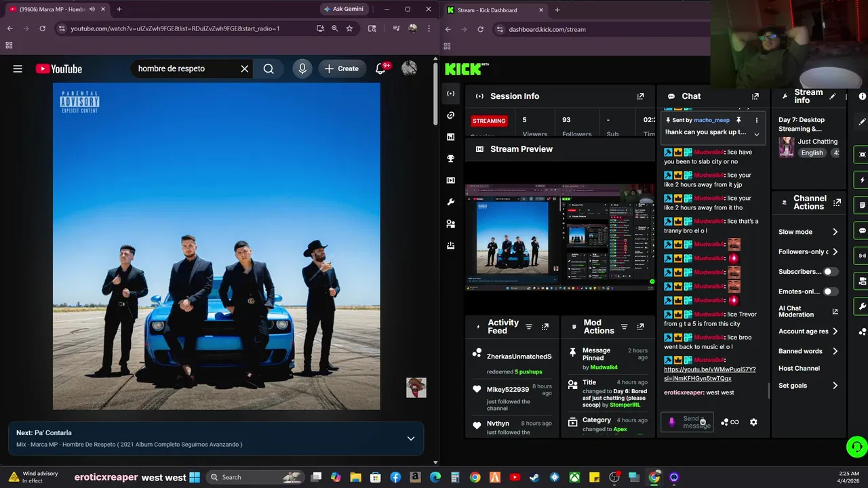The width and height of the screenshot is (868, 488).
Task: Focus the YouTube search box
Action: coord(186,68)
